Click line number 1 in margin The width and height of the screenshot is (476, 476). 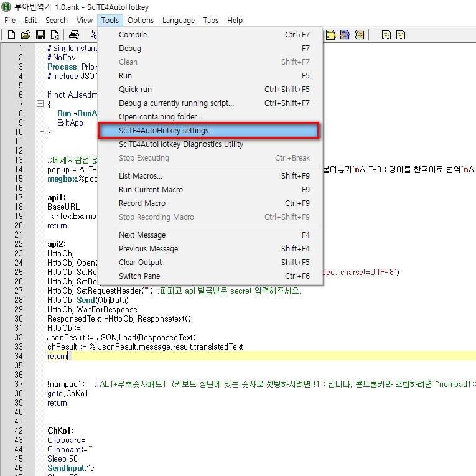tap(21, 48)
